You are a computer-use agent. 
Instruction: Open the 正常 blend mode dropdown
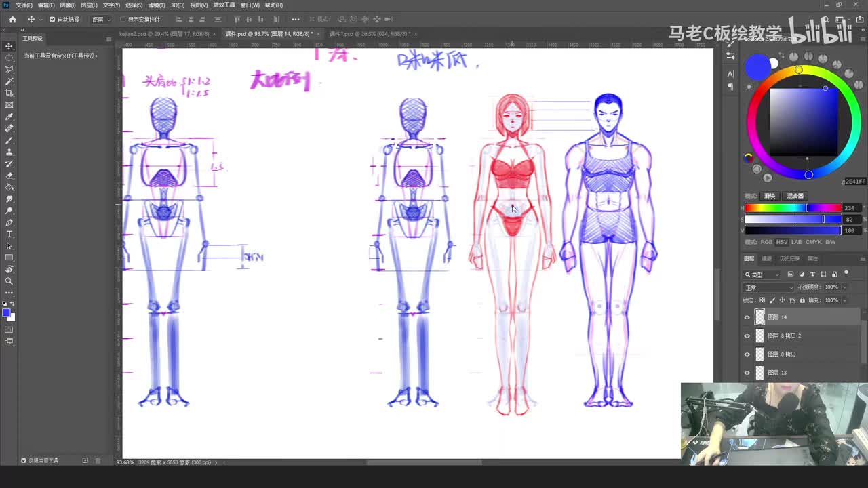(x=768, y=287)
